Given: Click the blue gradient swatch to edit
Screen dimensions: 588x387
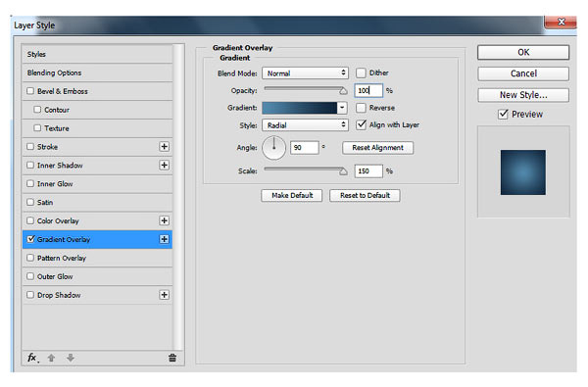Looking at the screenshot, I should (299, 108).
